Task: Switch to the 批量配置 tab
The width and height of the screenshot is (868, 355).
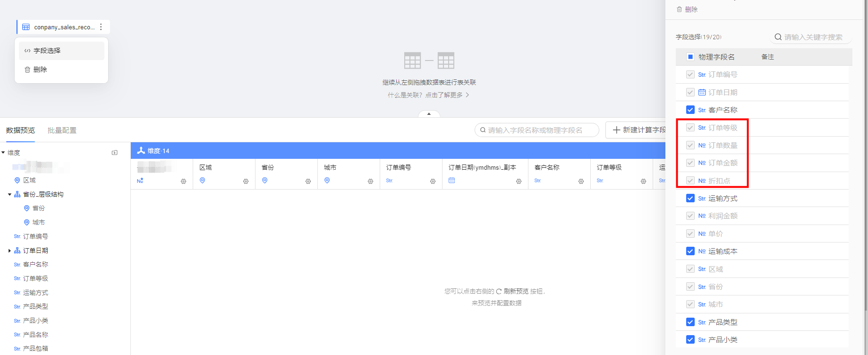Action: tap(62, 130)
